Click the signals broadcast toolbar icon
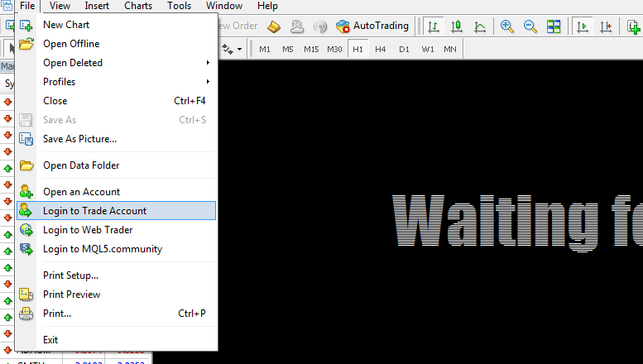The image size is (643, 364). click(x=320, y=26)
